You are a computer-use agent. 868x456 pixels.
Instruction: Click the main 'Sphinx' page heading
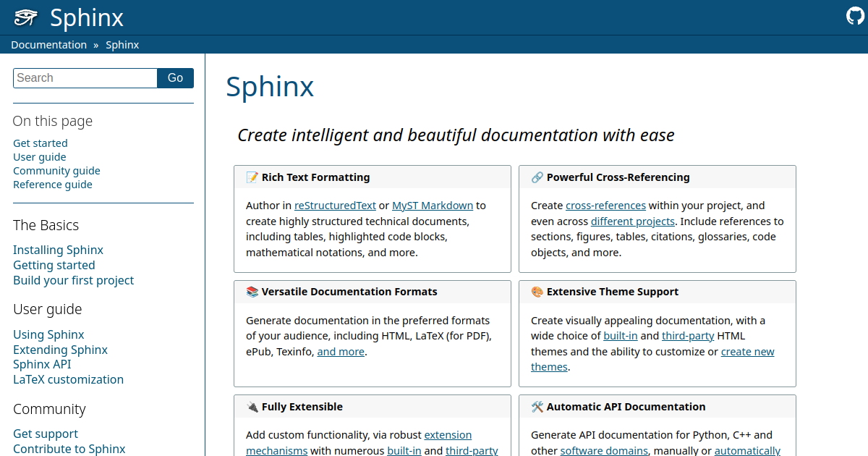(x=270, y=86)
